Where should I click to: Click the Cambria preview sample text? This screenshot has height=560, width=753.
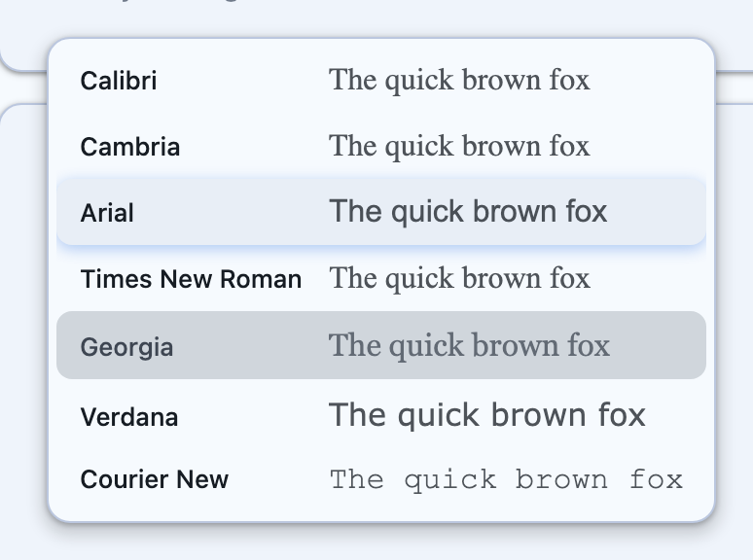pyautogui.click(x=459, y=147)
